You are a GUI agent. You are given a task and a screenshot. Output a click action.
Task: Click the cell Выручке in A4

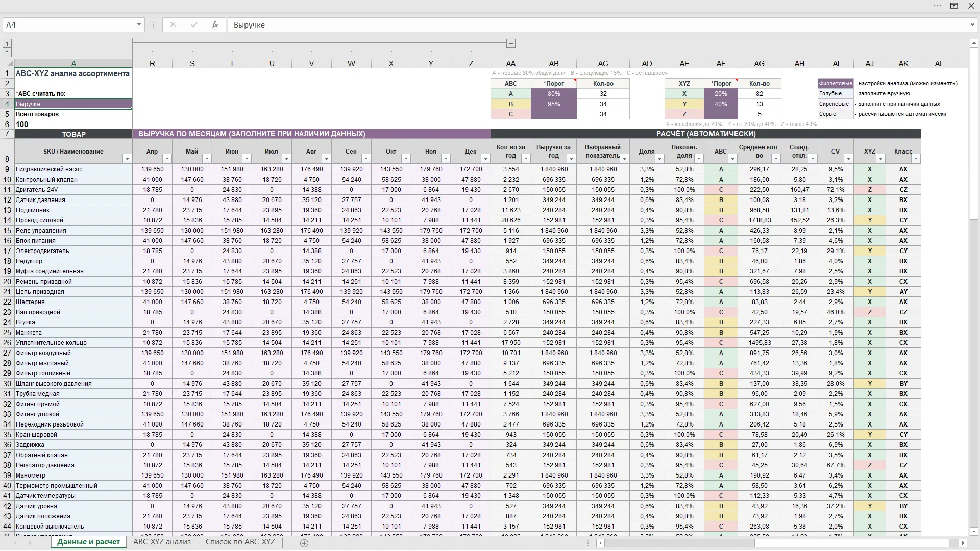(x=73, y=104)
